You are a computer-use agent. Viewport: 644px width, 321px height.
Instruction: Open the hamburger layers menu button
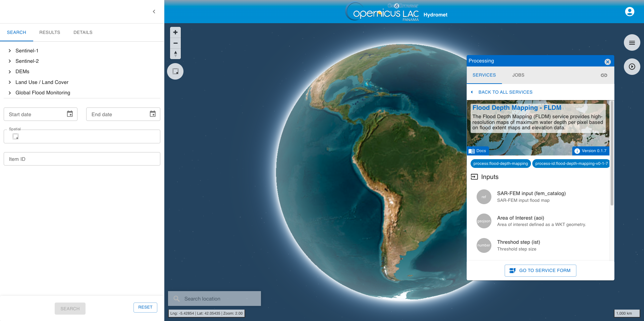click(x=632, y=43)
